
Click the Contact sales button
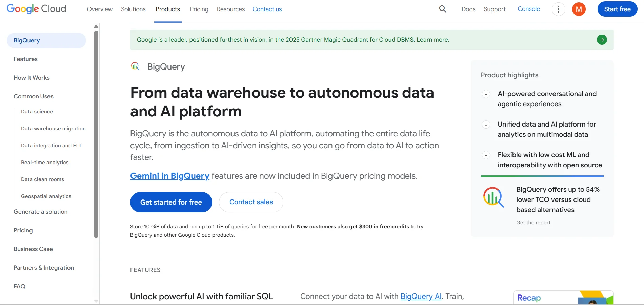[251, 202]
